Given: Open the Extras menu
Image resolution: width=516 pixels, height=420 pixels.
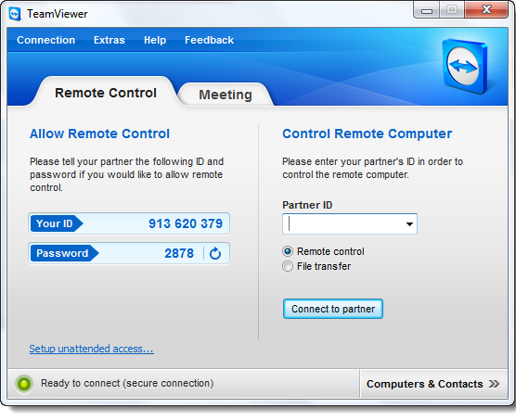Looking at the screenshot, I should click(x=110, y=40).
